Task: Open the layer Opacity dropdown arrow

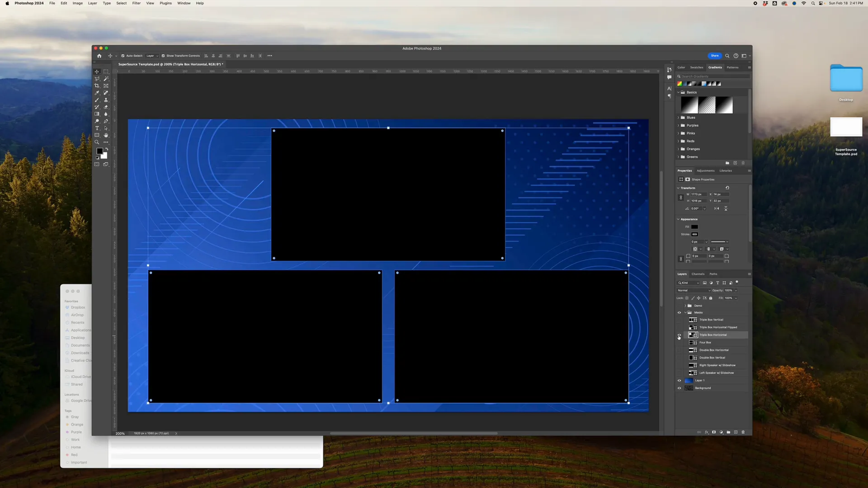Action: 736,291
